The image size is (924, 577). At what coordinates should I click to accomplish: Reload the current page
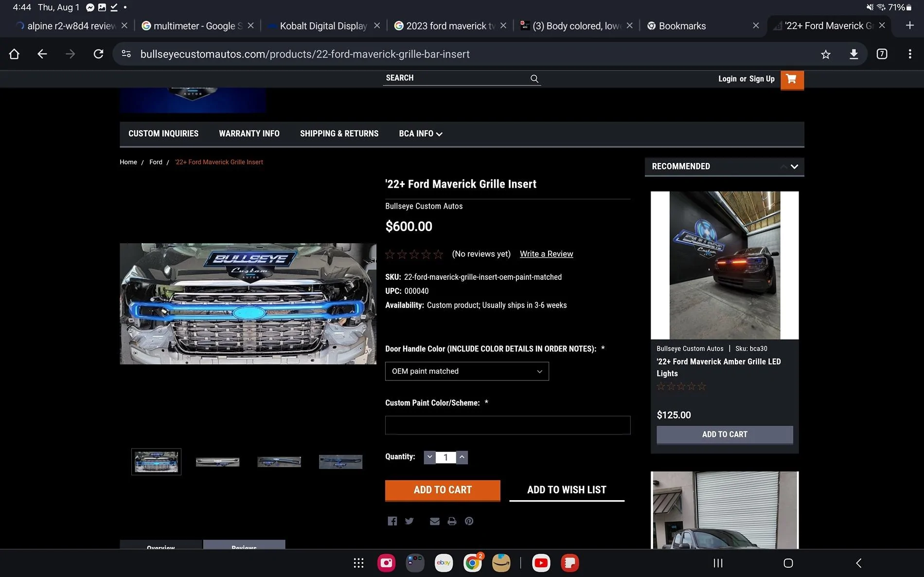[x=99, y=54]
